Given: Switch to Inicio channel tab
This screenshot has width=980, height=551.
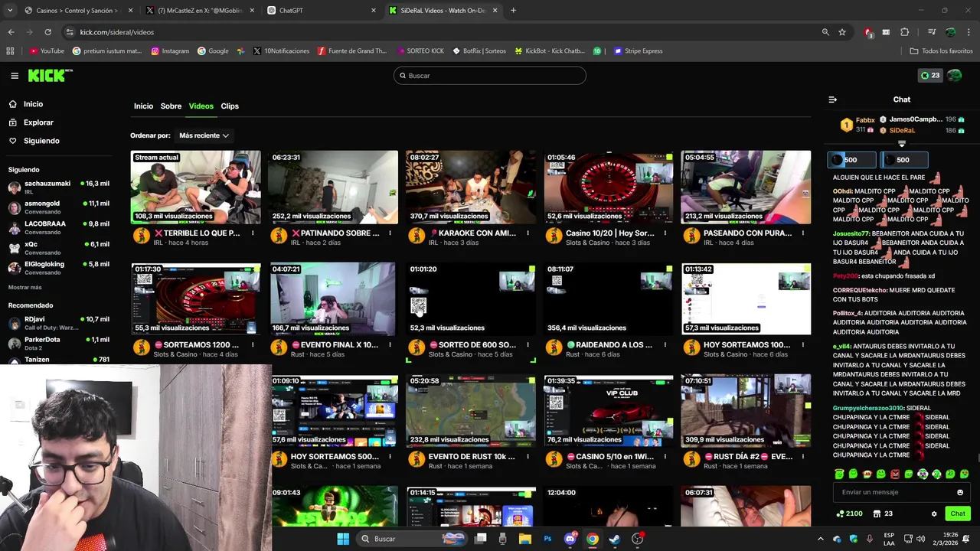Looking at the screenshot, I should (x=143, y=106).
